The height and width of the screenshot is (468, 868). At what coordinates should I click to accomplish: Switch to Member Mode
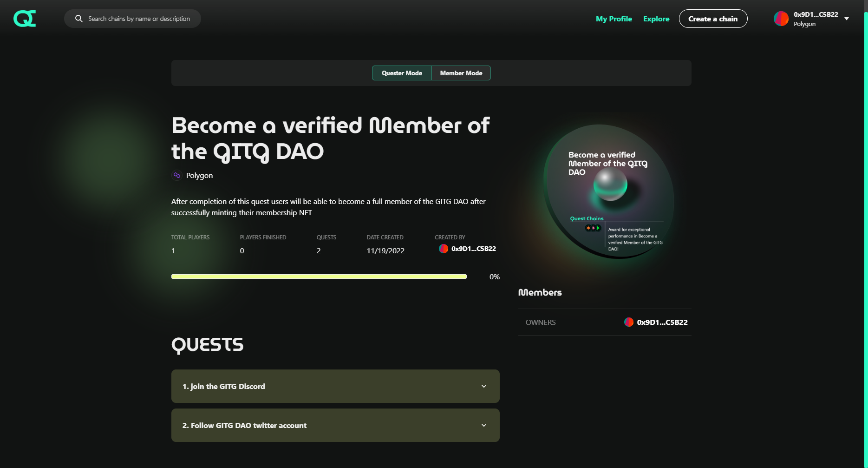click(x=461, y=73)
